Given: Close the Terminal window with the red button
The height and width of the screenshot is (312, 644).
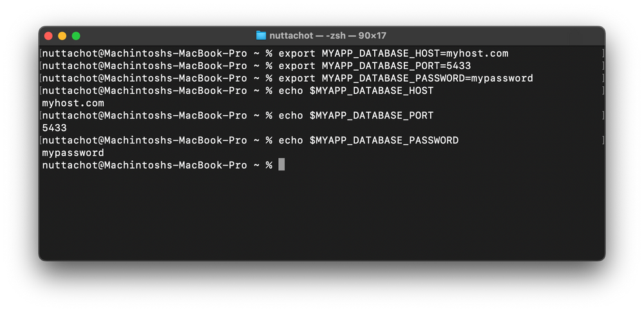Looking at the screenshot, I should 49,36.
